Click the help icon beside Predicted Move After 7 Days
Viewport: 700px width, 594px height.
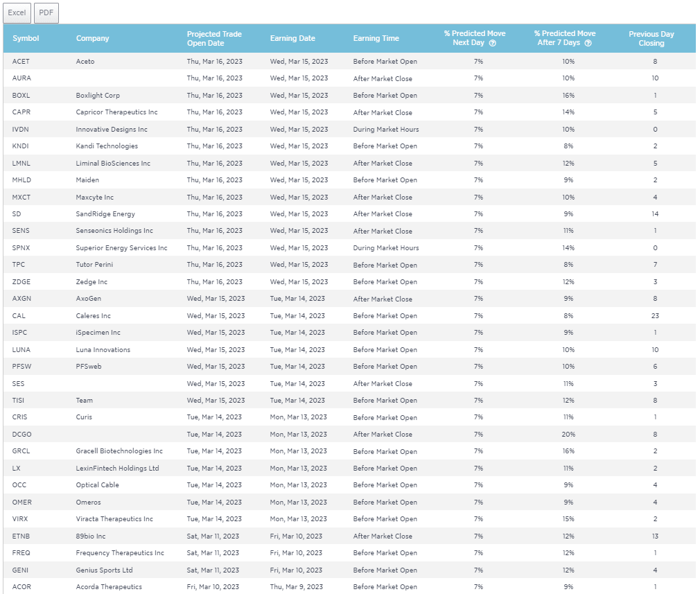pos(588,44)
